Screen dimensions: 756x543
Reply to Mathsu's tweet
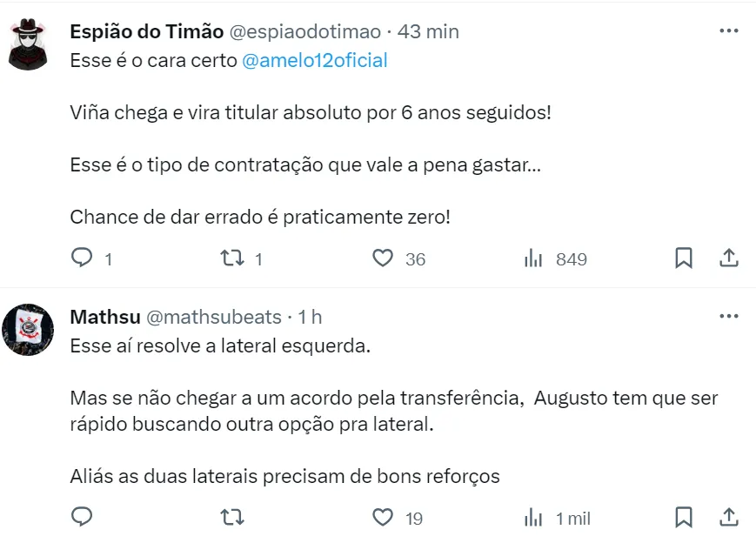(82, 518)
